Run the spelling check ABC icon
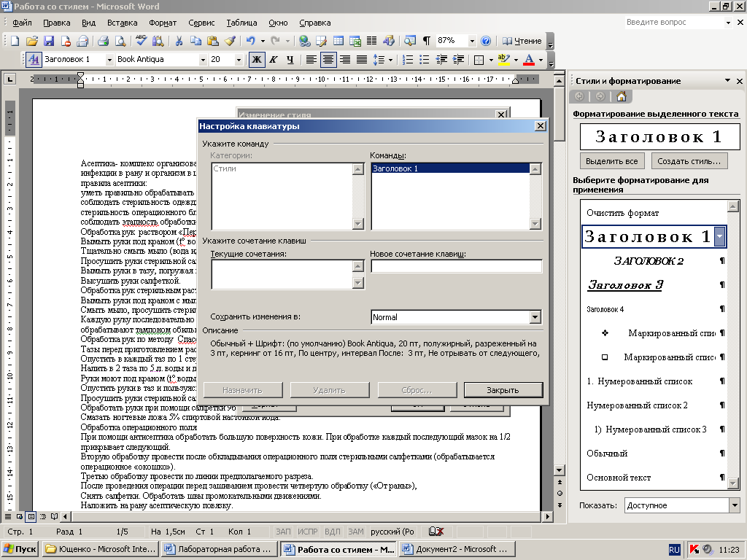The height and width of the screenshot is (560, 747). pos(141,41)
